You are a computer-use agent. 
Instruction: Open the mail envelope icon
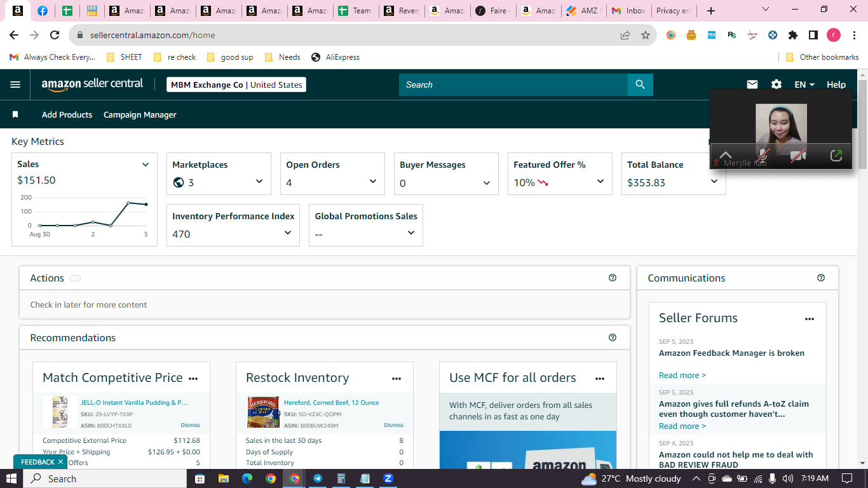[752, 85]
